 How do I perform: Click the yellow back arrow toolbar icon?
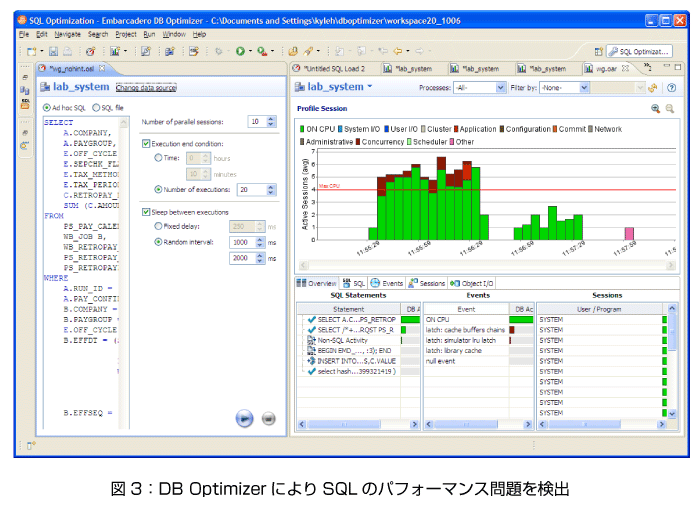397,51
